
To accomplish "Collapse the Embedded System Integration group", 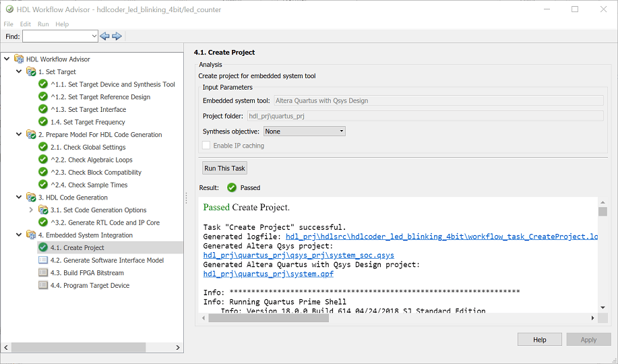I will click(x=18, y=235).
